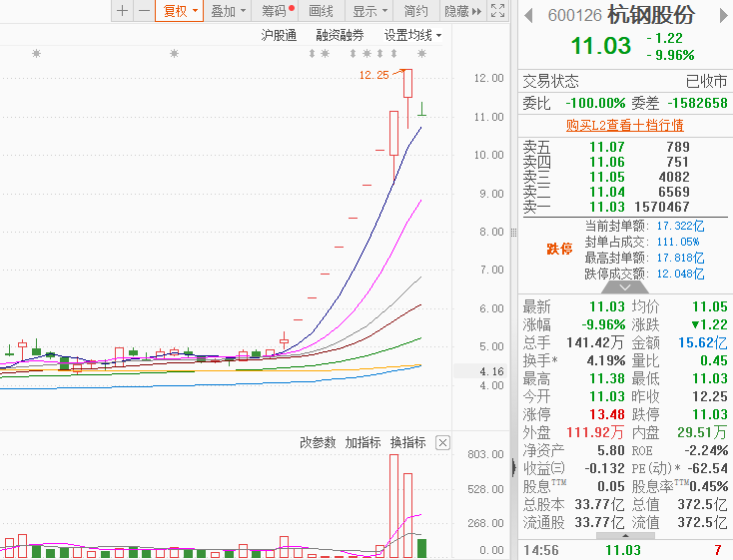Click the tallest red volume bar
The image size is (733, 560).
click(x=394, y=506)
